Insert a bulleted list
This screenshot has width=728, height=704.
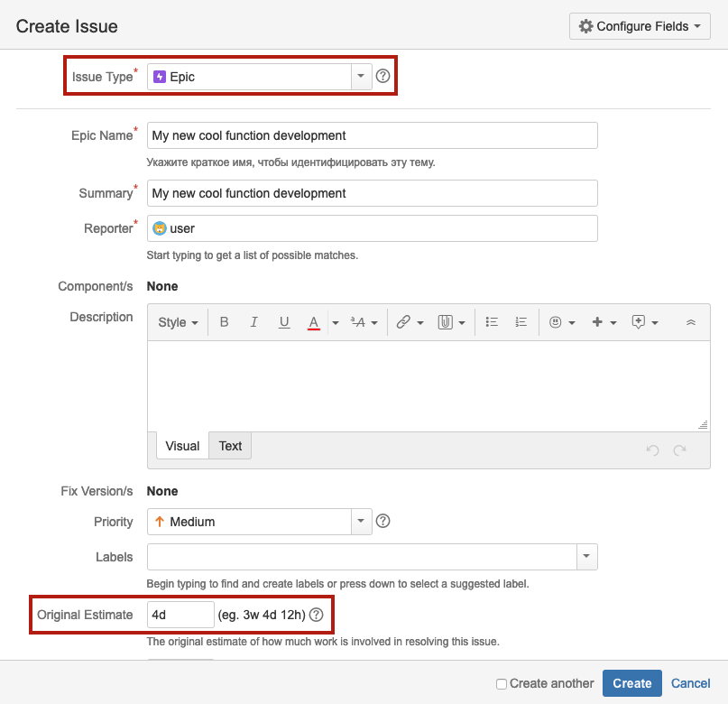coord(492,322)
